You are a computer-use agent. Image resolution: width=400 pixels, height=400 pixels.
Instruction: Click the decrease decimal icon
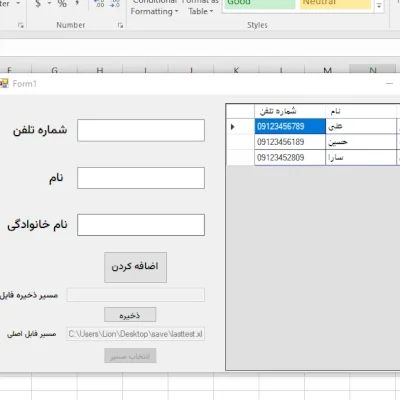pos(114,4)
